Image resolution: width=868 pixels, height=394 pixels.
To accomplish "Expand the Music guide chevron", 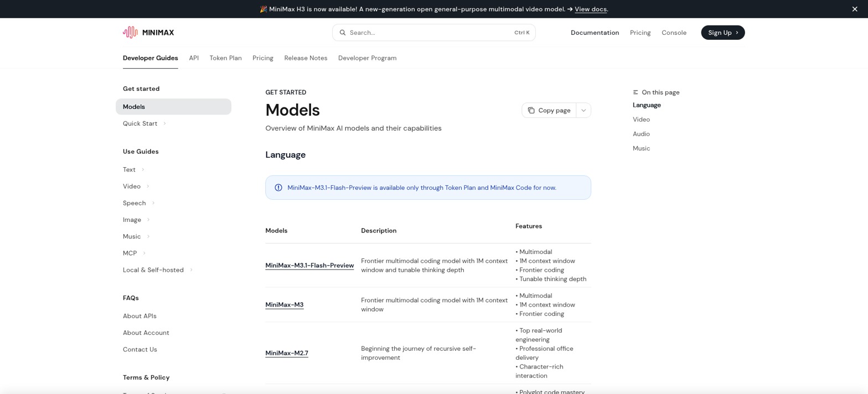I will click(x=148, y=236).
